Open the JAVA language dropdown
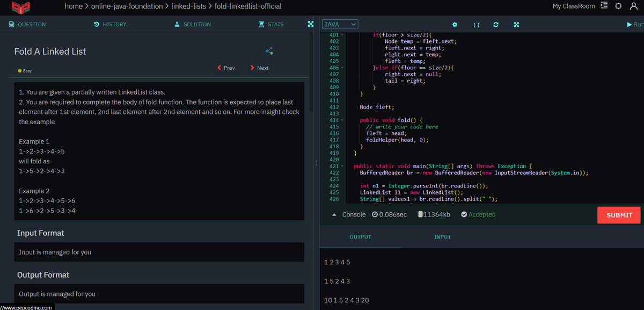644x310 pixels. (340, 25)
